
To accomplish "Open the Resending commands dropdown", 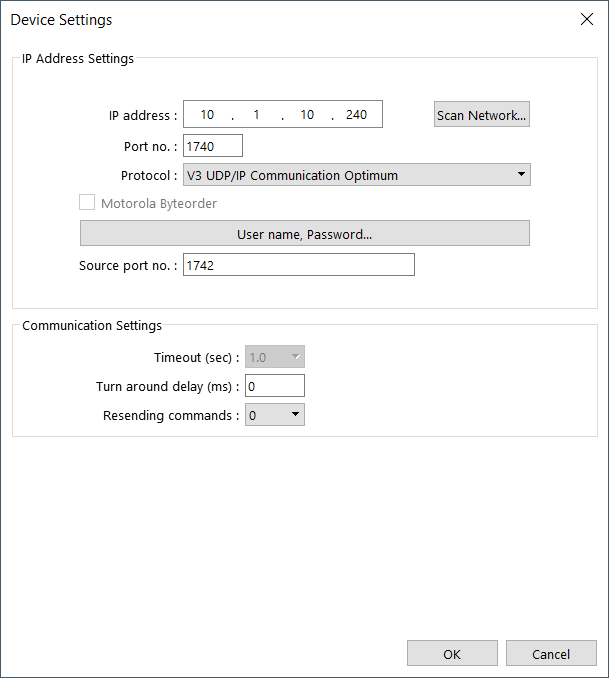I will 295,414.
